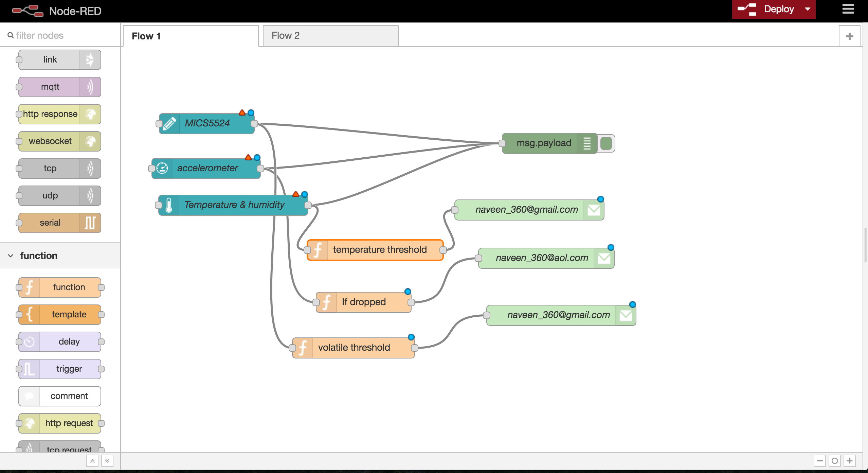Image resolution: width=868 pixels, height=473 pixels.
Task: Reset canvas zoom with circle button
Action: click(x=835, y=461)
